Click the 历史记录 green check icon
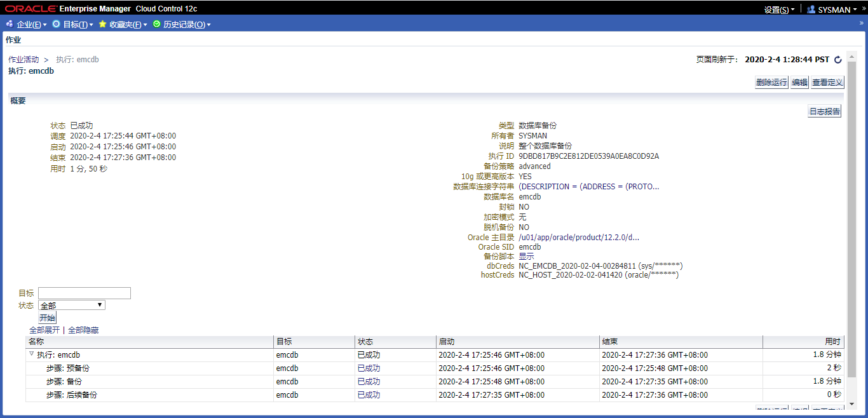868x418 pixels. click(156, 24)
